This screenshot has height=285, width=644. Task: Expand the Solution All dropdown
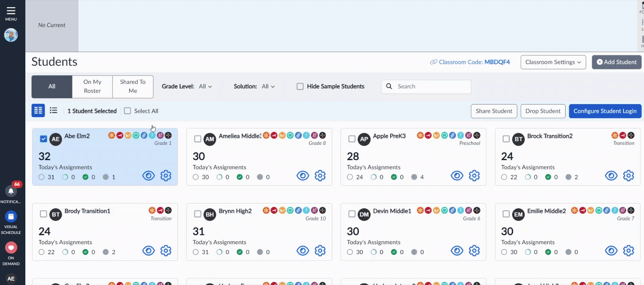(x=268, y=86)
